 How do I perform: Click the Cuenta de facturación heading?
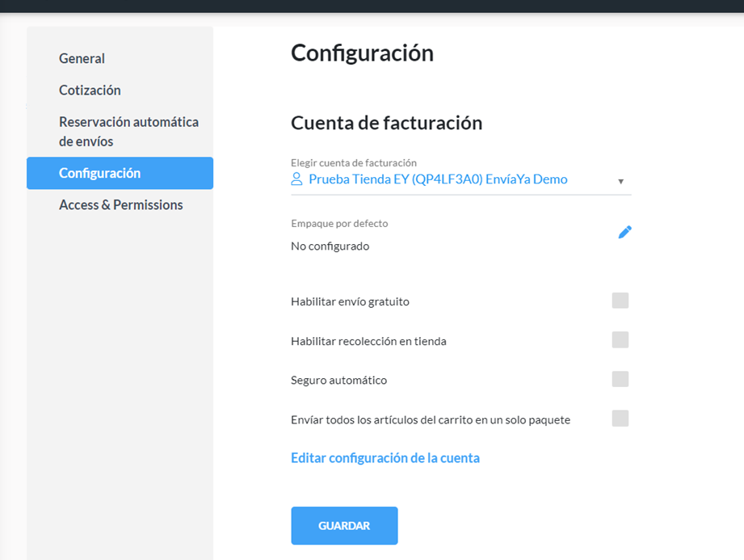(386, 123)
